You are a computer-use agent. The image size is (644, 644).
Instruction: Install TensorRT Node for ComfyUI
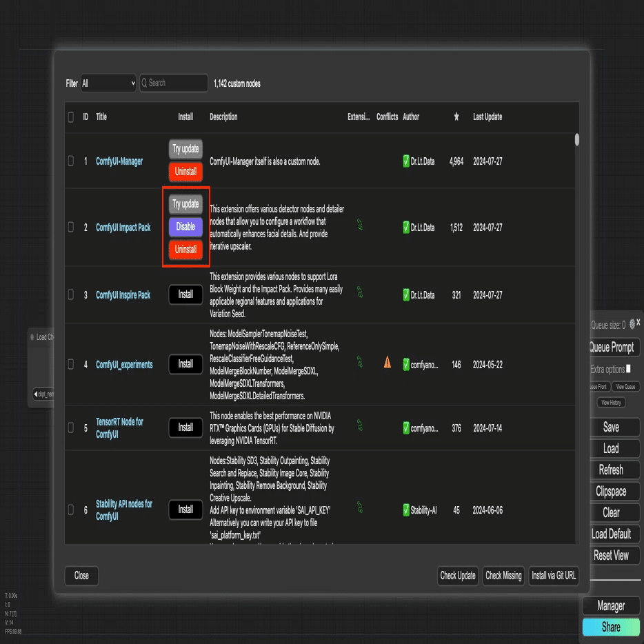[185, 427]
